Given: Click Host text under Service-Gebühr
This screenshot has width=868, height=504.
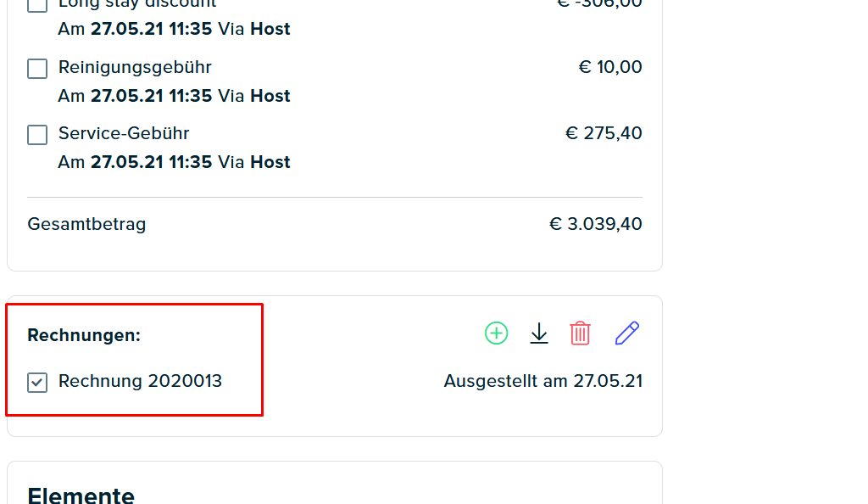Looking at the screenshot, I should click(x=270, y=162).
